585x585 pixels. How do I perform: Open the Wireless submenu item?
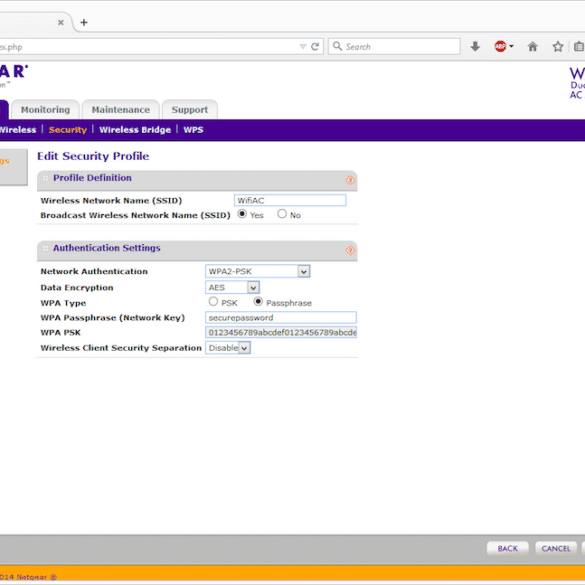click(x=18, y=130)
